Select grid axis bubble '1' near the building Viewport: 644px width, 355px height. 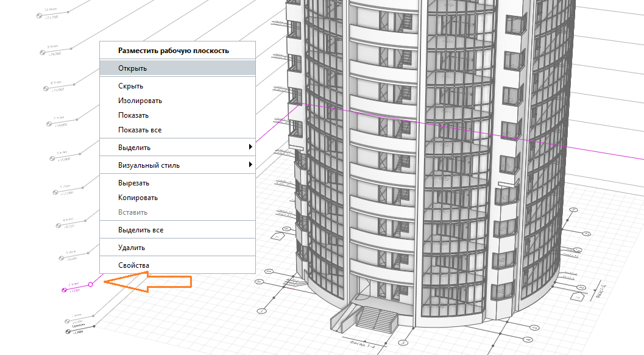point(261,310)
